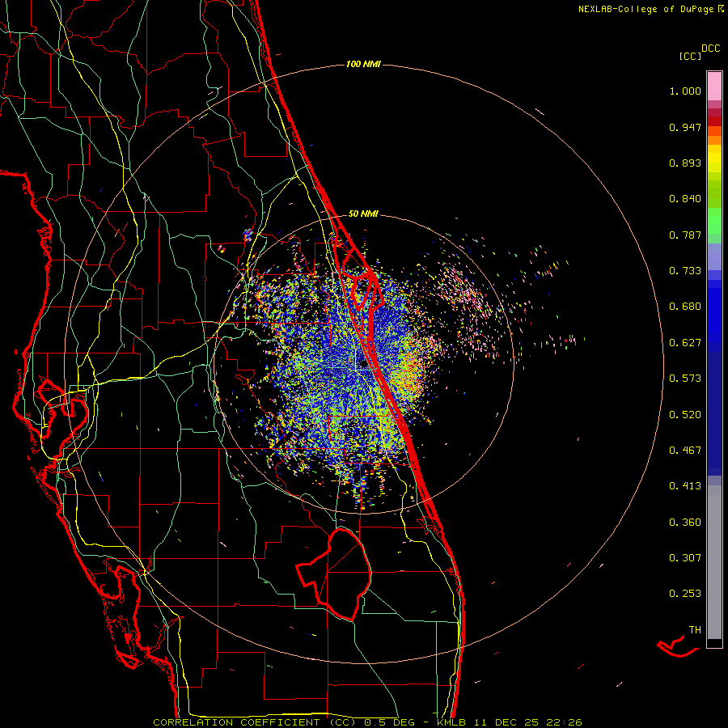Click the bright blue color band beside 0.680
The image size is (728, 728).
[714, 311]
